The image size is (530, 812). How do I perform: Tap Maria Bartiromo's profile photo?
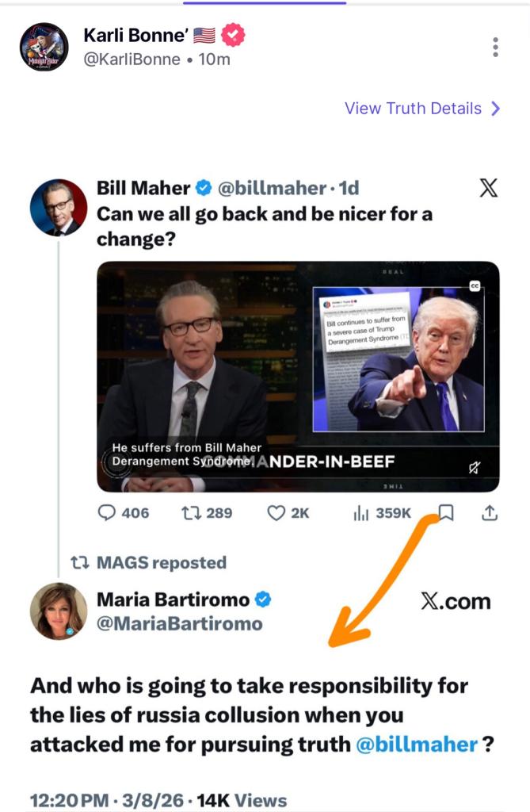[x=58, y=611]
